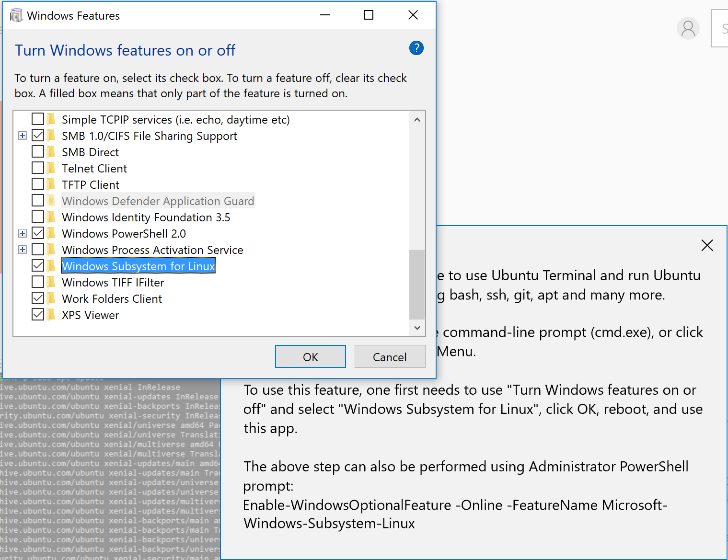Click folder icon beside Simple TCPIP services

coord(51,119)
